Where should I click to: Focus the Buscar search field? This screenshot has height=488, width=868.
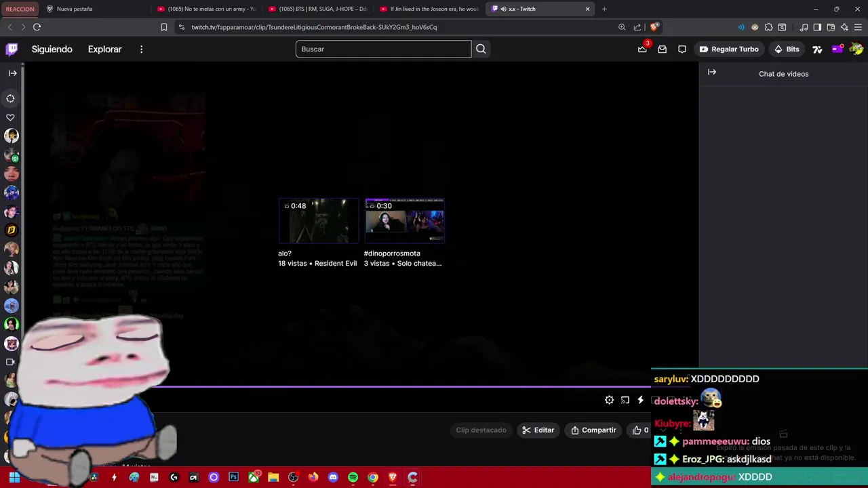pos(383,49)
